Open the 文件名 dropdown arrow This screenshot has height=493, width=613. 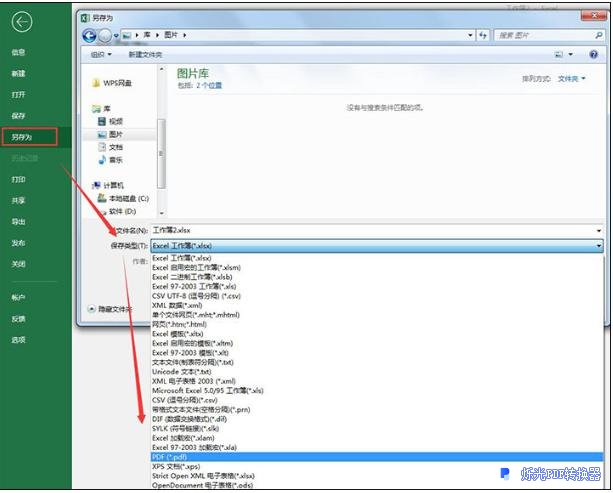[599, 231]
